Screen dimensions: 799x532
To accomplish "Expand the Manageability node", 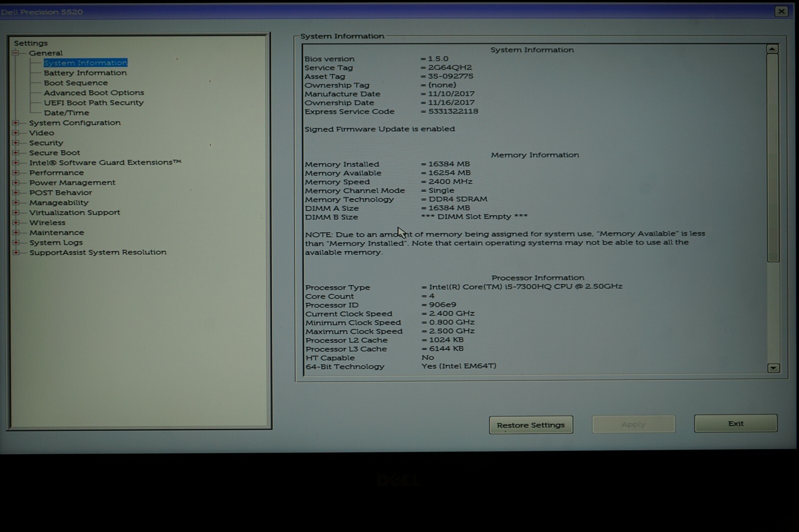I will point(15,203).
